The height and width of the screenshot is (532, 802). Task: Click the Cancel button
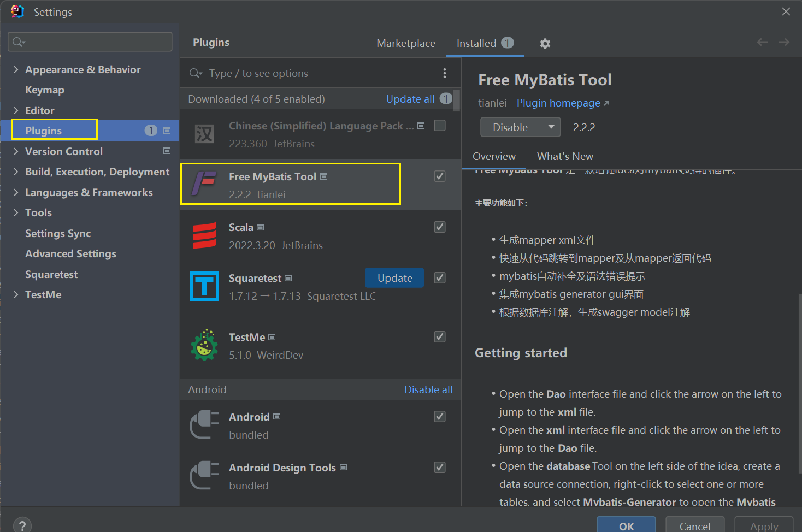pos(695,525)
